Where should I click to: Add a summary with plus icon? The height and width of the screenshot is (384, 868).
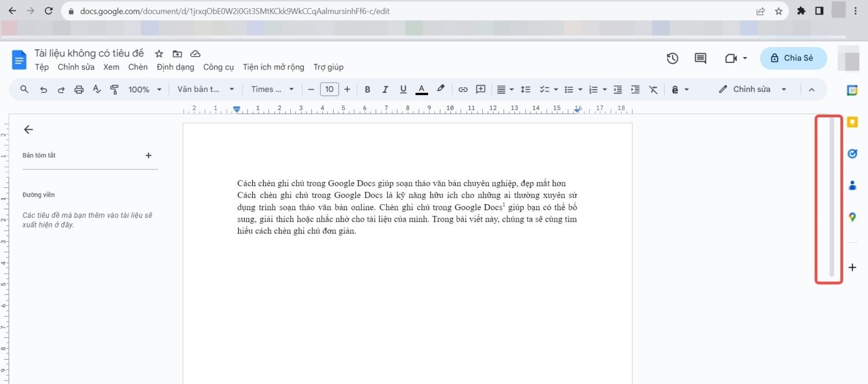tap(148, 155)
